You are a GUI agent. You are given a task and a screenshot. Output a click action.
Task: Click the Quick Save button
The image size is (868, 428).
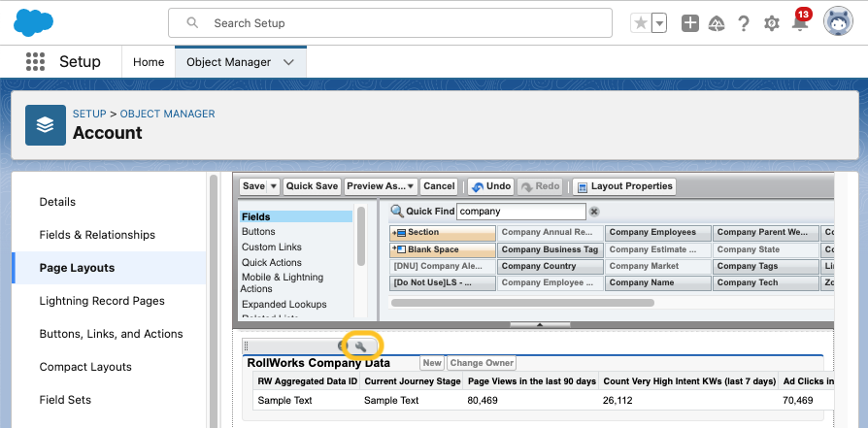(x=312, y=186)
